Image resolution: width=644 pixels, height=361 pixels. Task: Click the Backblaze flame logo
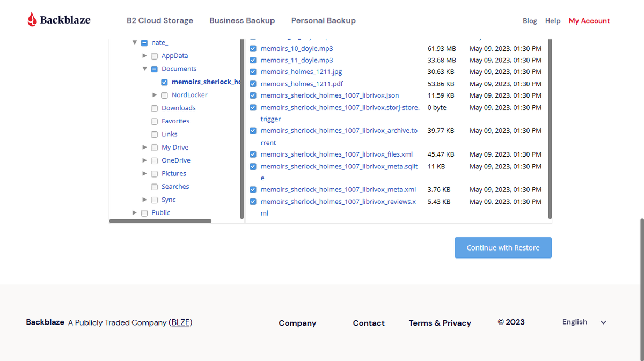32,18
